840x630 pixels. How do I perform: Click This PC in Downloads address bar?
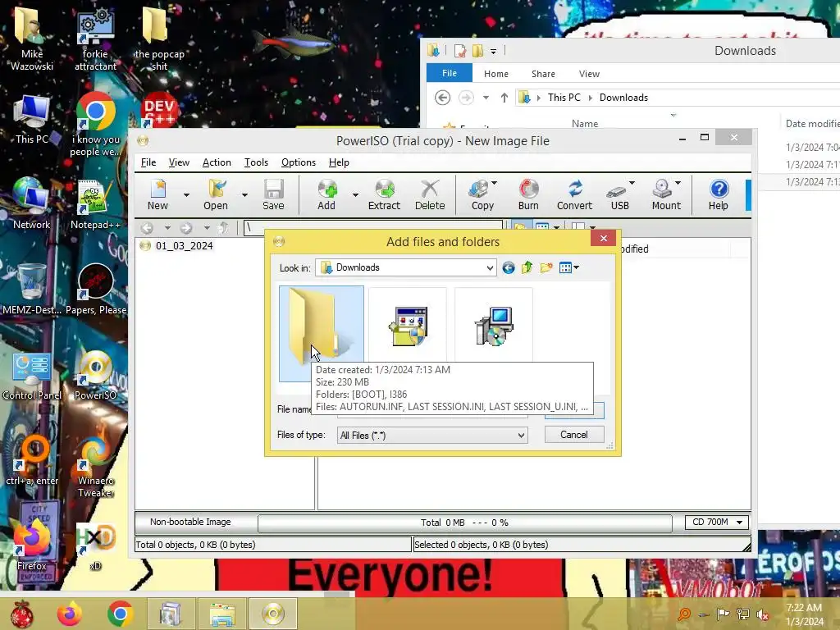[x=564, y=98]
